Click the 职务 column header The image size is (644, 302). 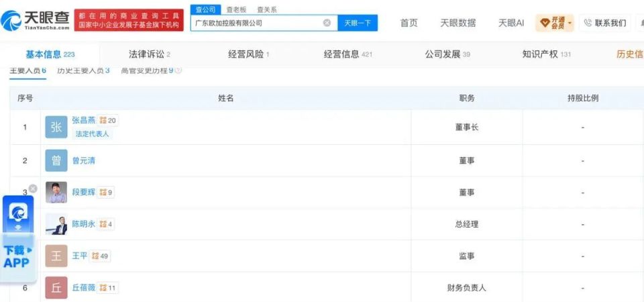[467, 98]
